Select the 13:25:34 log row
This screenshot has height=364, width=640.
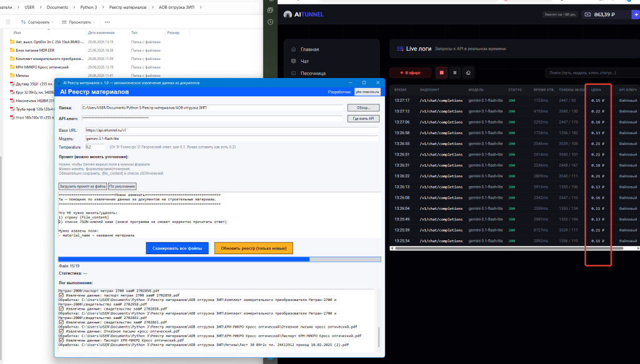(515, 241)
